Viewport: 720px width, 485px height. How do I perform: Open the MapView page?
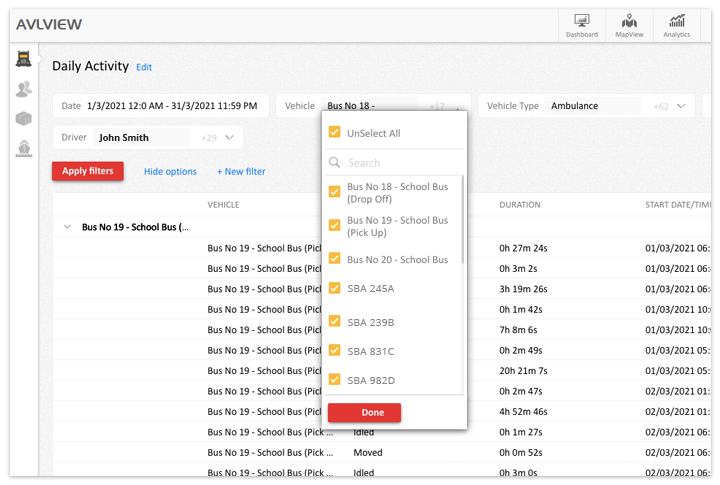tap(629, 26)
